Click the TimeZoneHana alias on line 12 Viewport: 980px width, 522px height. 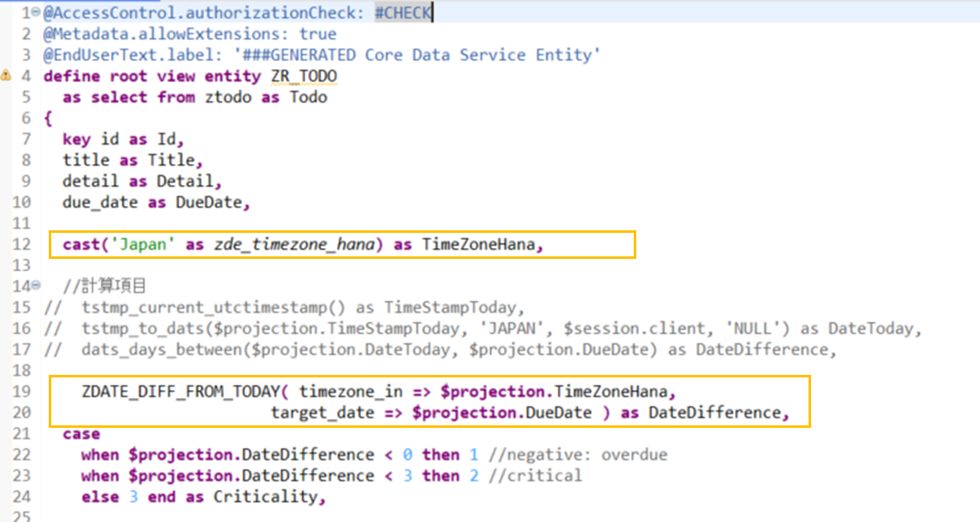(x=478, y=245)
